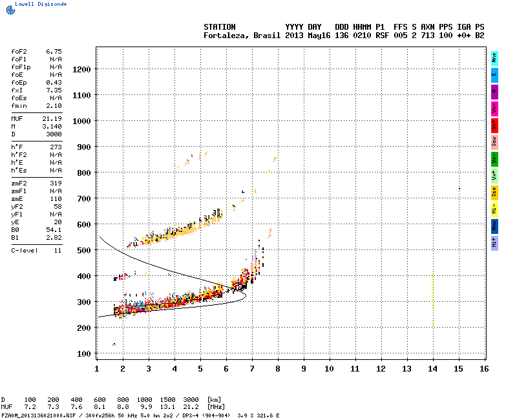Image resolution: width=517 pixels, height=420 pixels.
Task: Click the fxI value 7.35
Action: [x=54, y=90]
